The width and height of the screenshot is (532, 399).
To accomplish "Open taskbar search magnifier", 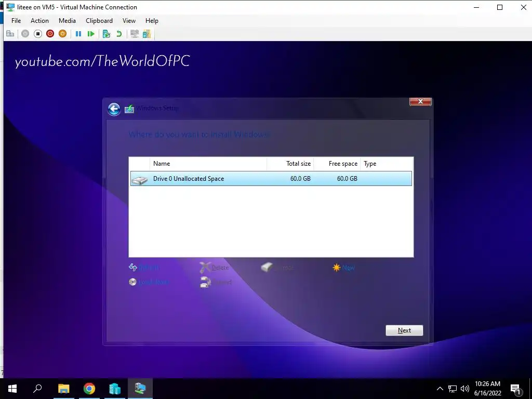I will [x=37, y=389].
